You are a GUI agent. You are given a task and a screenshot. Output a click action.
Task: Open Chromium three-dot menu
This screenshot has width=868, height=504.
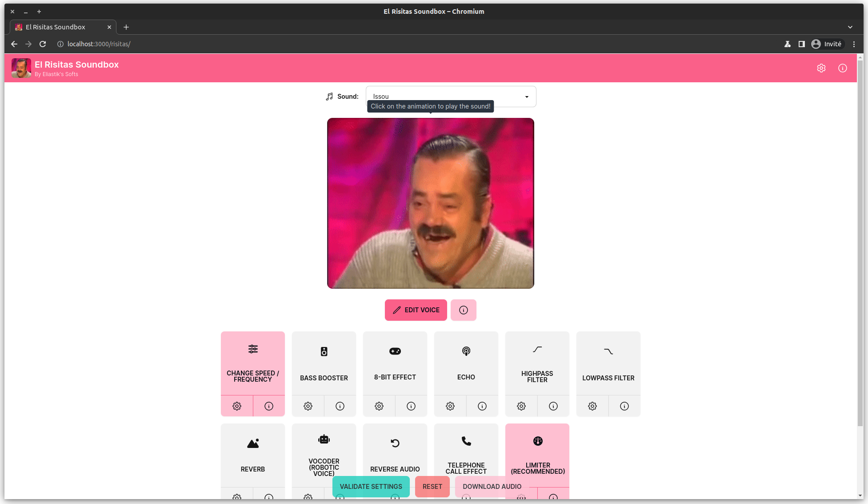[x=853, y=44]
